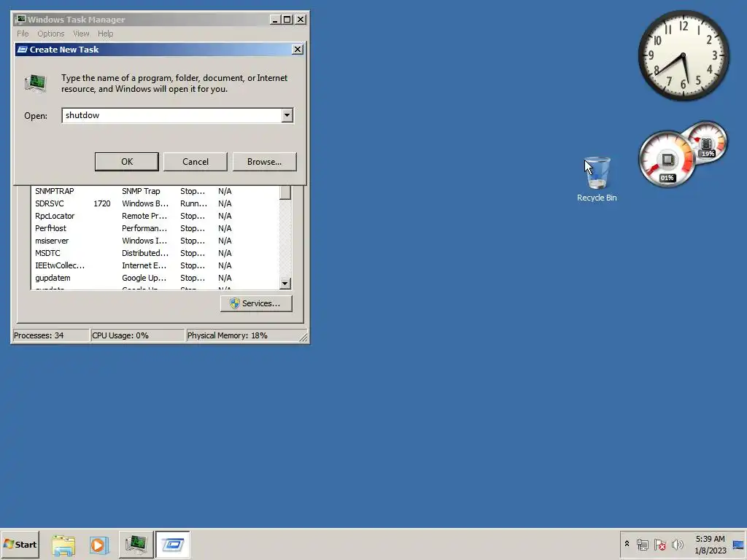Click the Action Center flag icon

tap(659, 544)
